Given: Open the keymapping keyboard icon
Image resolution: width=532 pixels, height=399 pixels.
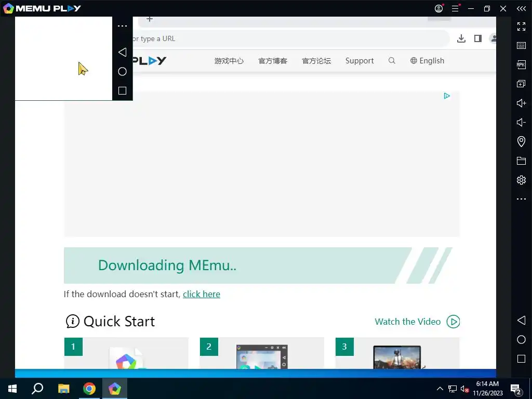Looking at the screenshot, I should [521, 46].
